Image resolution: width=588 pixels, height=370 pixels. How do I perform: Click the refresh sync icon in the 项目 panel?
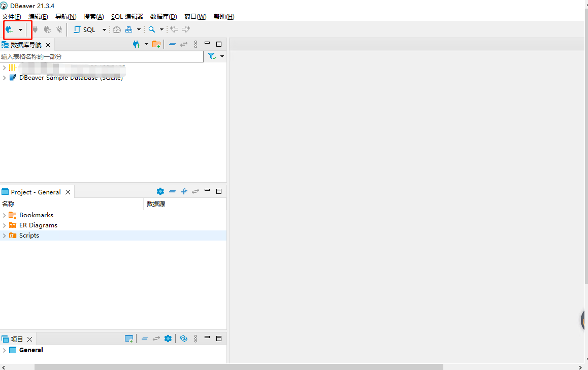(x=184, y=339)
